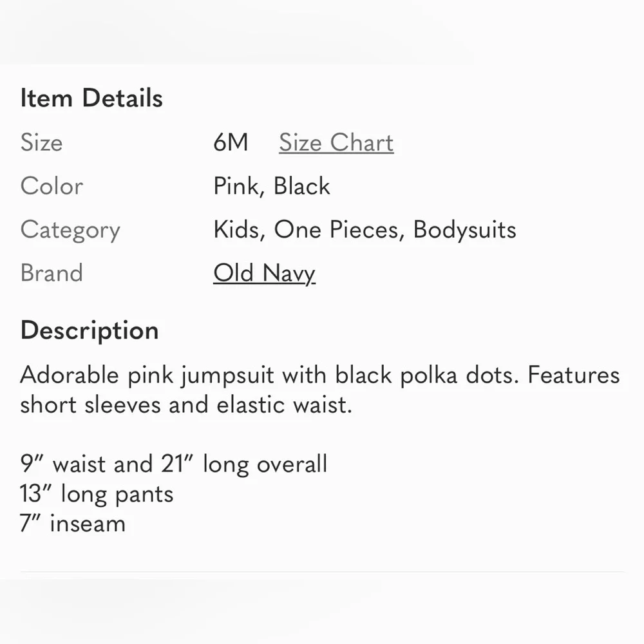Click the divider line below the description
Image resolution: width=644 pixels, height=644 pixels.
tap(322, 571)
